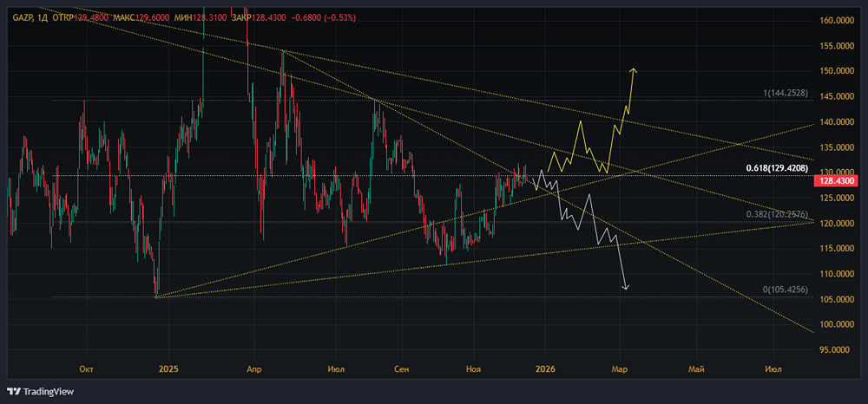Click the 2026 time axis label
The height and width of the screenshot is (404, 868).
545,368
